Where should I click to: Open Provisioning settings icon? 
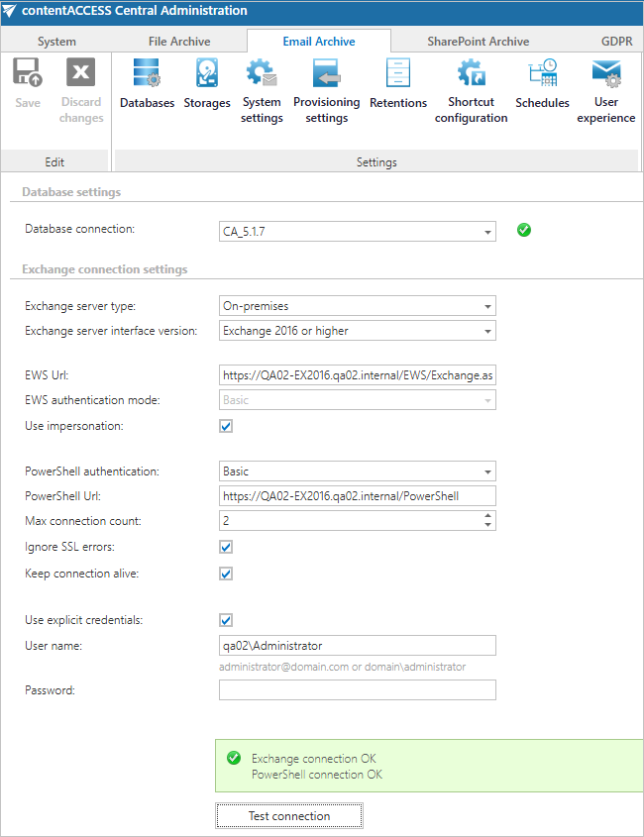pos(326,72)
